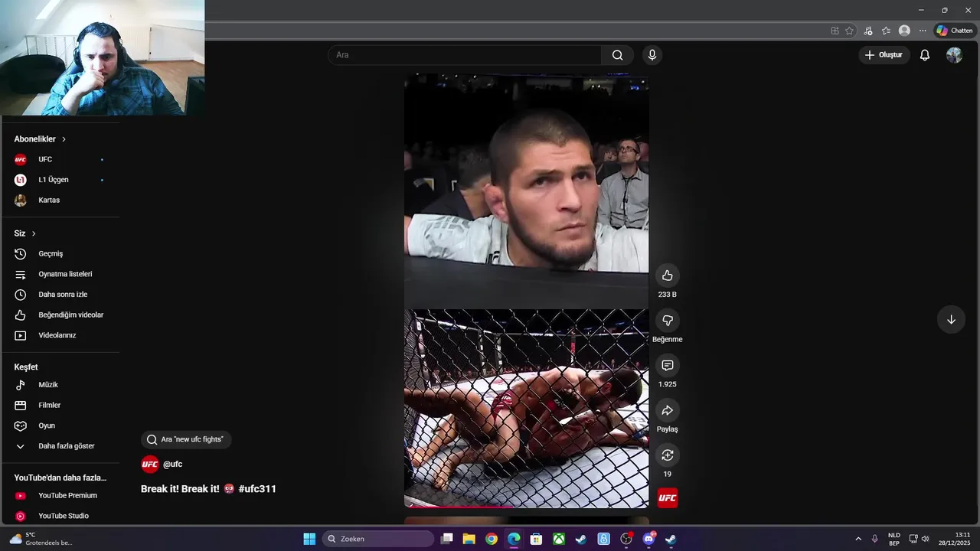The width and height of the screenshot is (980, 551).
Task: Open YouTube notifications bell
Action: point(925,55)
